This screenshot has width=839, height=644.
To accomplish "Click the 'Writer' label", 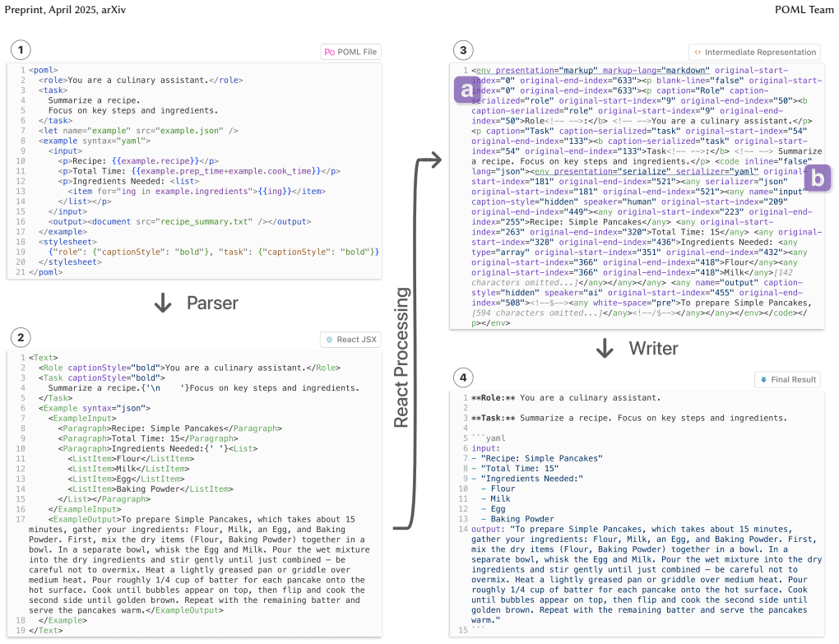I will coord(653,349).
